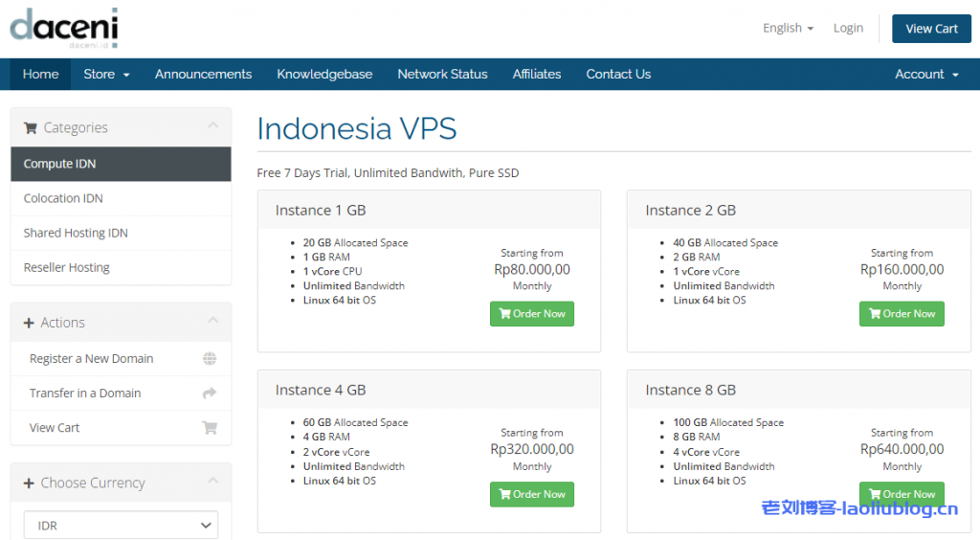This screenshot has width=980, height=540.
Task: Open the Network Status menu item
Action: tap(442, 75)
